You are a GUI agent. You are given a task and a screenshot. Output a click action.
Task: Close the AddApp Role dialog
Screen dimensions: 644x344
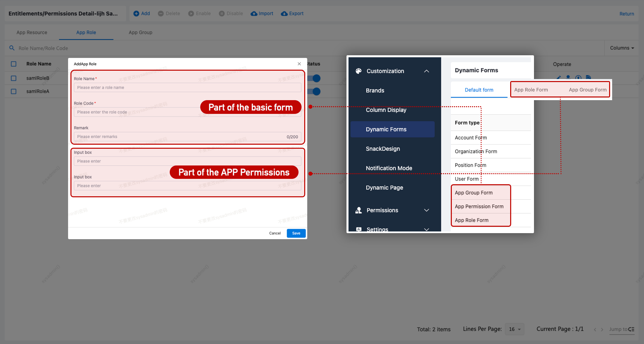(299, 64)
